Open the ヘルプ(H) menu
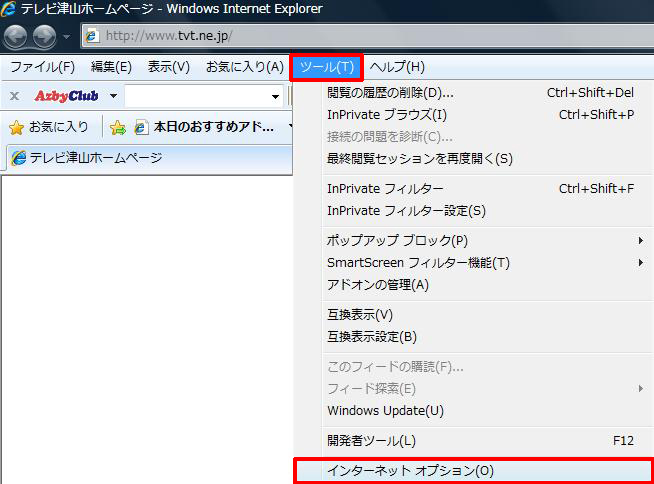 [397, 67]
